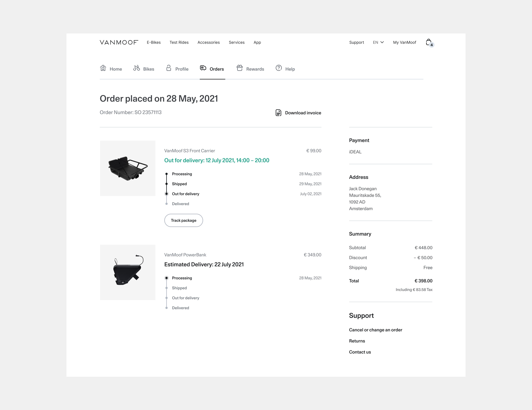
Task: Click the Order Number SO 23571113 text
Action: click(131, 112)
